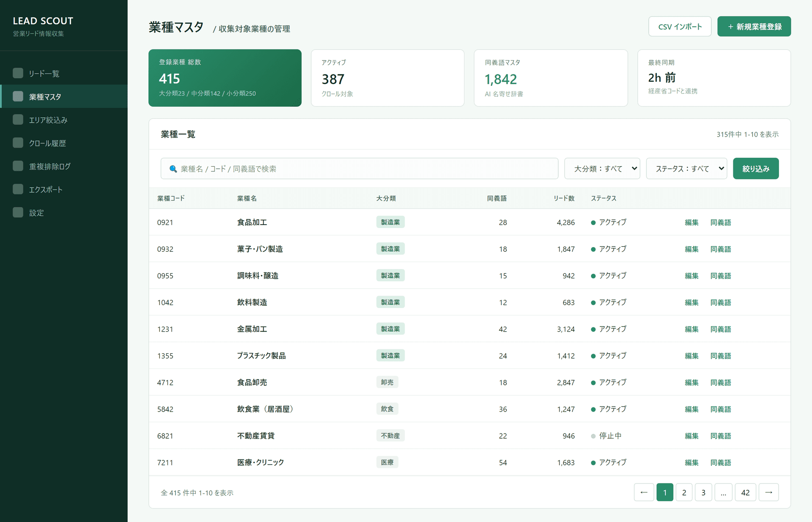Open the 大分類 filter dropdown
The width and height of the screenshot is (812, 522).
pos(602,168)
